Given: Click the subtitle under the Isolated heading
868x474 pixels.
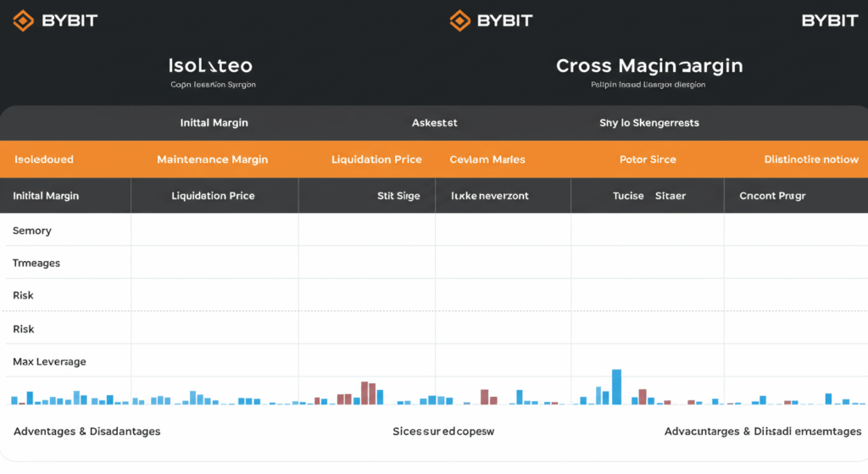Looking at the screenshot, I should click(x=213, y=85).
